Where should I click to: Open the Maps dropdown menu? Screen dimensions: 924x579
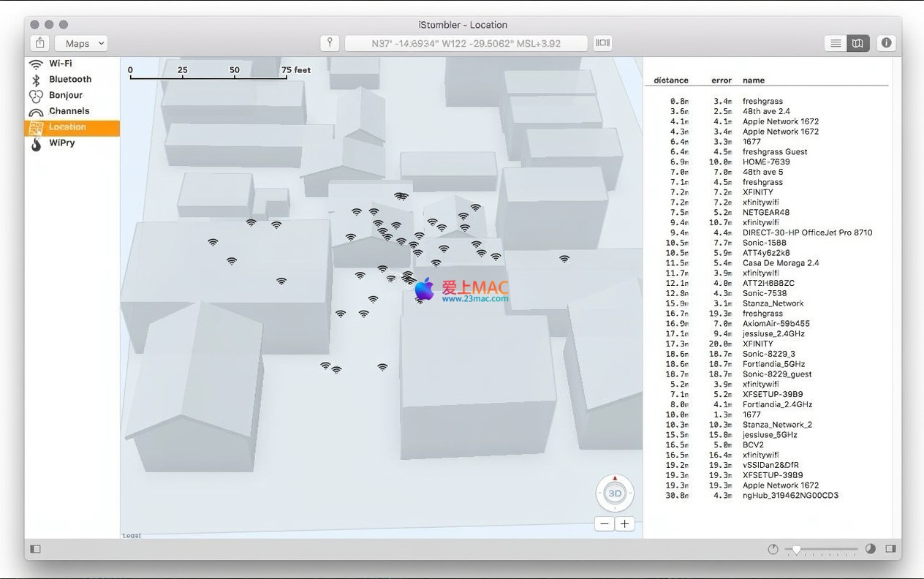pos(80,43)
